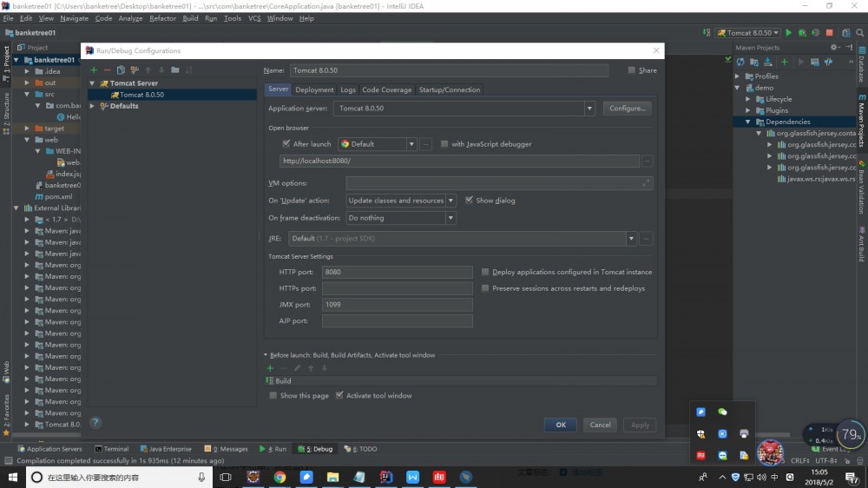Open WeChat icon in tray popup
Image resolution: width=868 pixels, height=488 pixels.
(x=722, y=412)
